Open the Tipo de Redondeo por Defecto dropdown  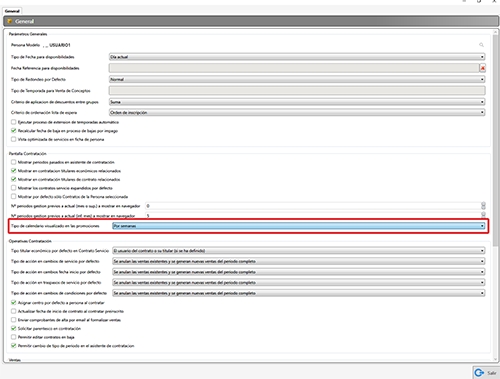pyautogui.click(x=297, y=79)
